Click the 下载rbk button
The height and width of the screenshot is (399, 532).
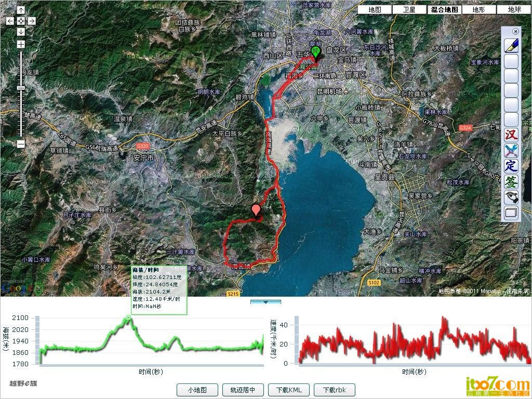(x=335, y=390)
